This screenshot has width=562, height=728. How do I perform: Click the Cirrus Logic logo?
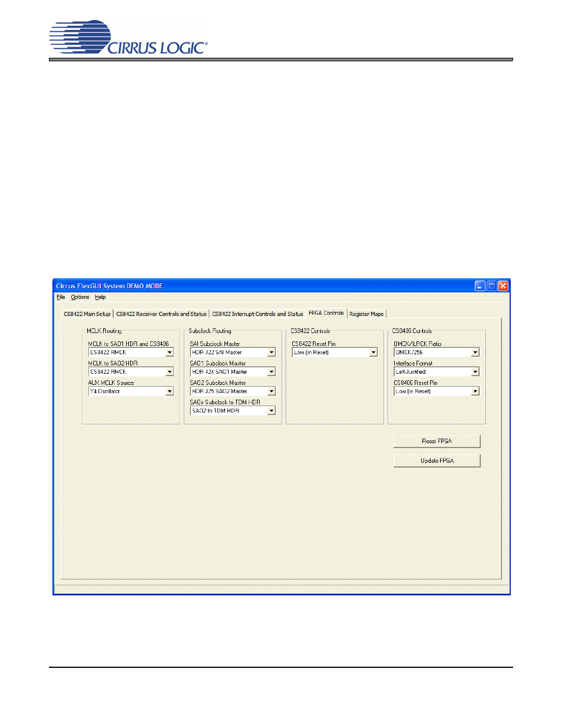pyautogui.click(x=128, y=38)
